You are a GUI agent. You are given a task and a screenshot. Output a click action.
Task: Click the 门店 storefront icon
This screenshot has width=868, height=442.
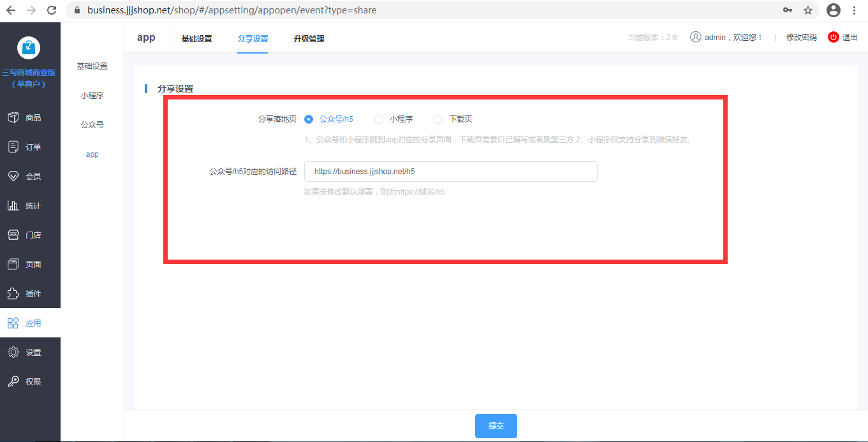click(13, 235)
